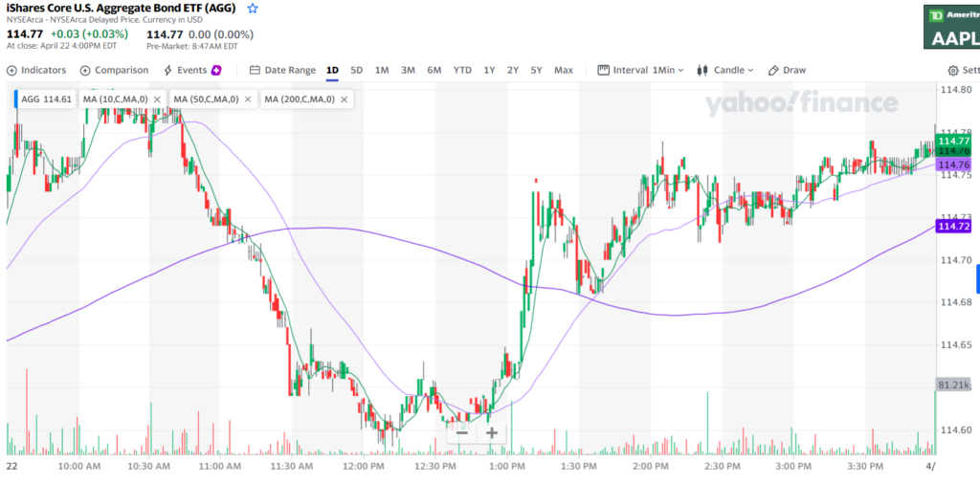Select the 3M range tab

click(x=408, y=70)
